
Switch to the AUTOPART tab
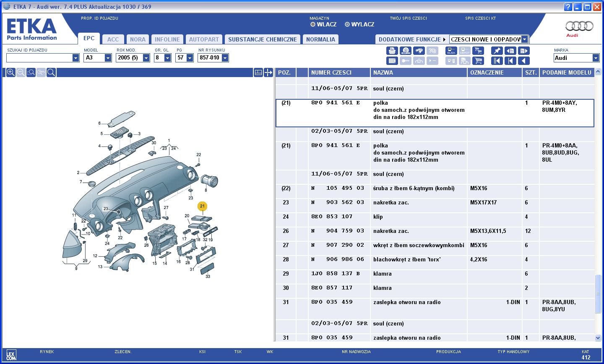pos(204,39)
